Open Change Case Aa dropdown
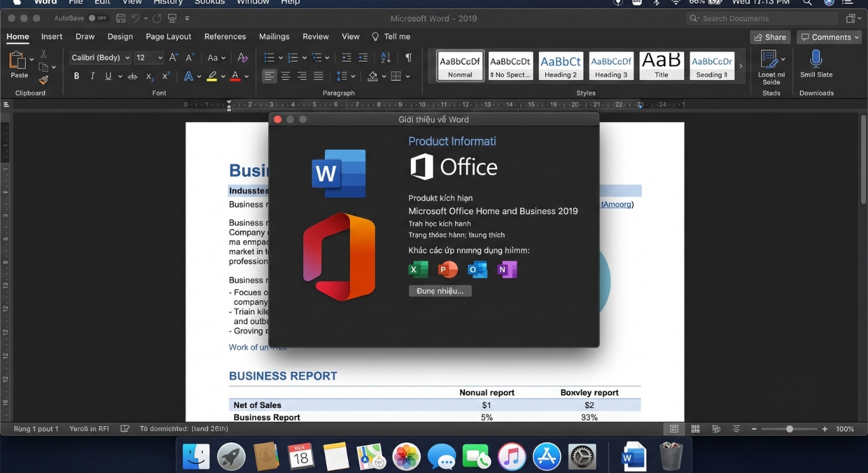Image resolution: width=868 pixels, height=473 pixels. (x=216, y=58)
